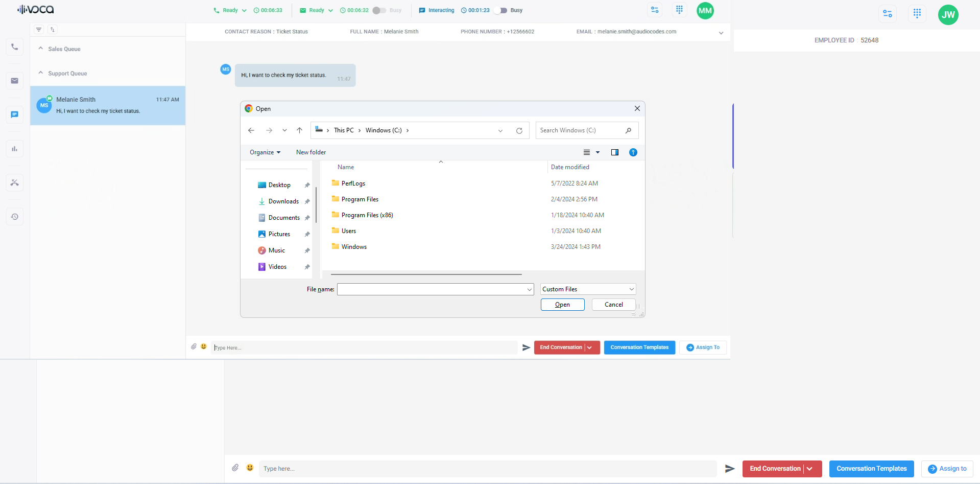The height and width of the screenshot is (484, 980).
Task: Open the help icon in Open dialog
Action: point(633,152)
